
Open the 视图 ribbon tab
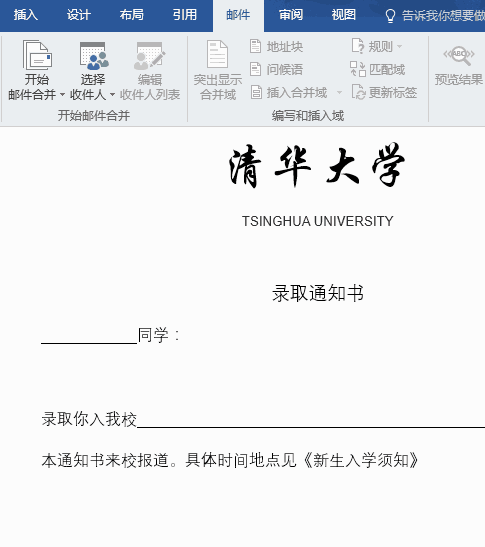point(344,15)
